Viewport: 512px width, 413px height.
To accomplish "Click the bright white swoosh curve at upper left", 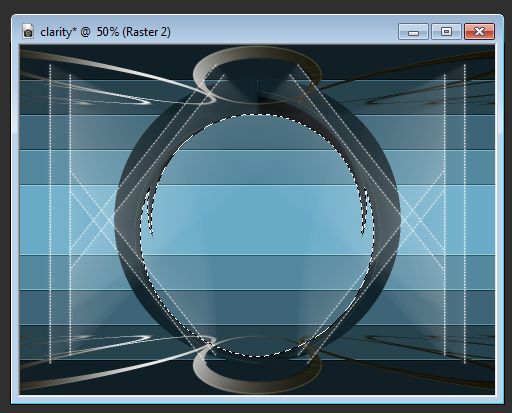I will coord(113,80).
